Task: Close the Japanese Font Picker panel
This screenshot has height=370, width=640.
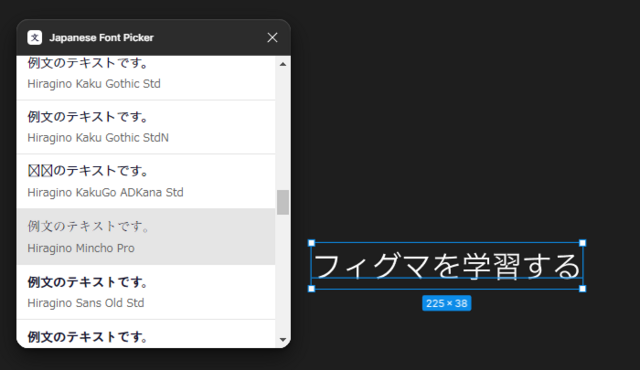Action: point(272,38)
